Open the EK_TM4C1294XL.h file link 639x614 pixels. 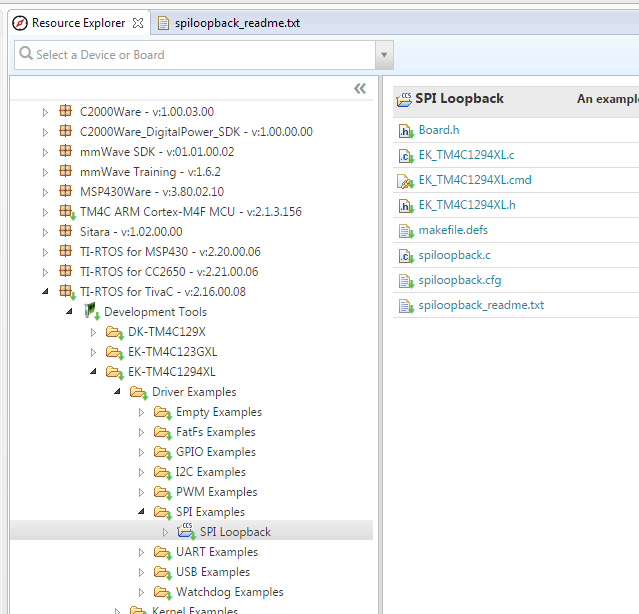[x=467, y=205]
